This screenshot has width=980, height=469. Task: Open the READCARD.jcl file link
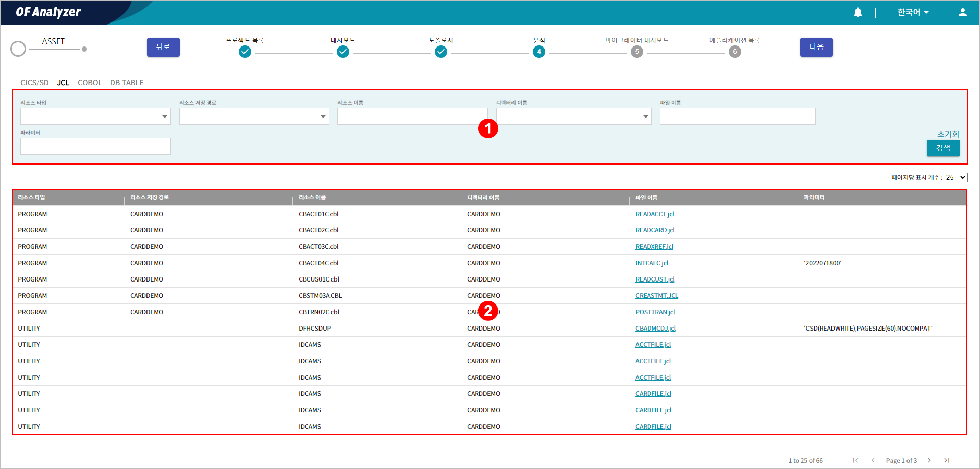point(655,230)
